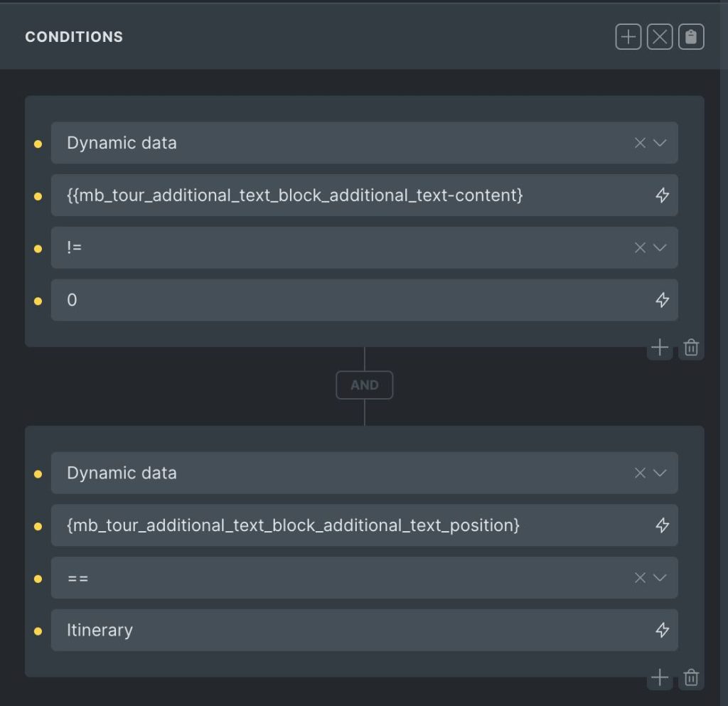Delete the first condition with its trash icon

pos(691,348)
